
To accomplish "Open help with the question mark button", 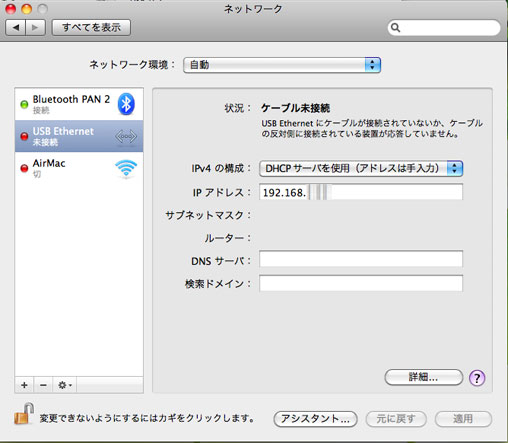I will (477, 378).
